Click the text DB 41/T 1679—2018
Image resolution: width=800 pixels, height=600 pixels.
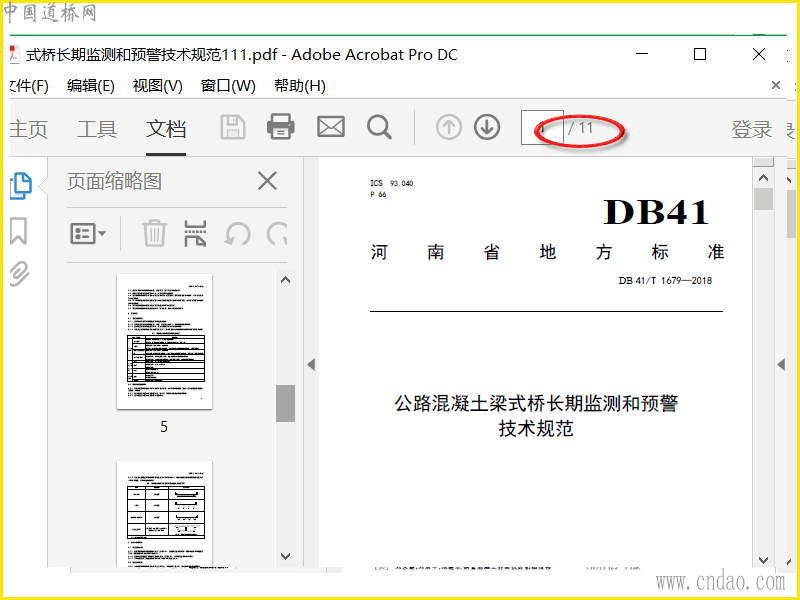tap(665, 281)
